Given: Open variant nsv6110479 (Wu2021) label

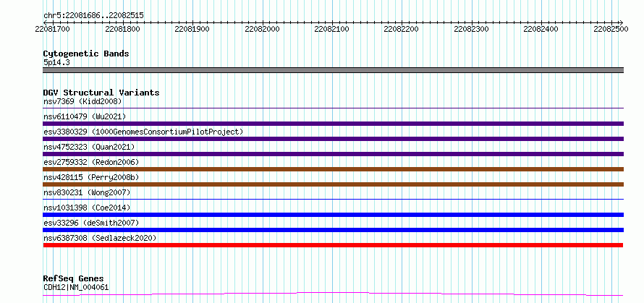Looking at the screenshot, I should click(x=85, y=116).
